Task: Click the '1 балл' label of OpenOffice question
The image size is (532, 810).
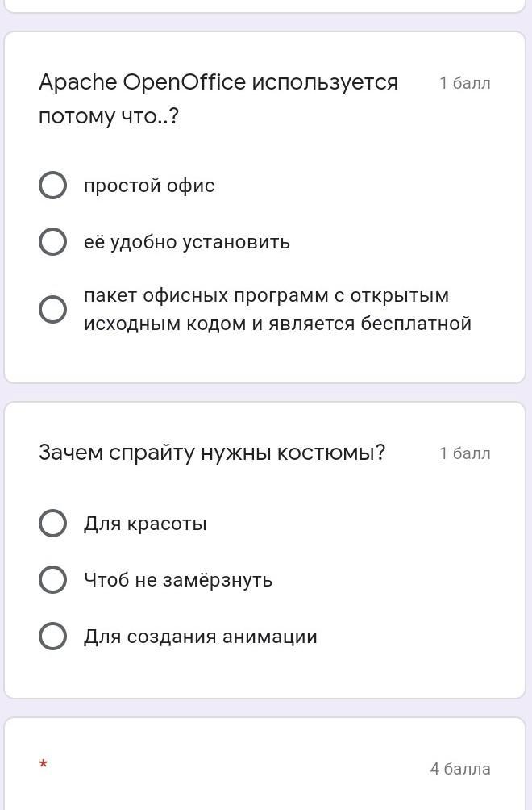Action: click(x=465, y=83)
